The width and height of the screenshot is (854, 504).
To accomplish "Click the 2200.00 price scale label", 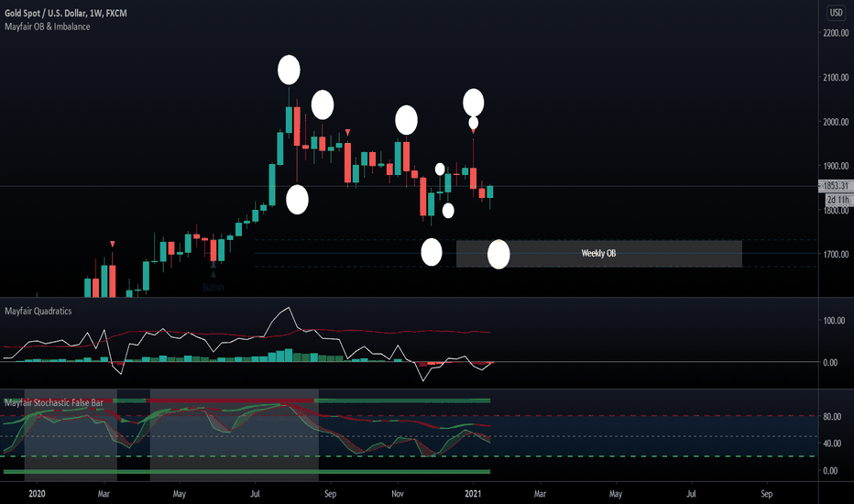I will (836, 33).
